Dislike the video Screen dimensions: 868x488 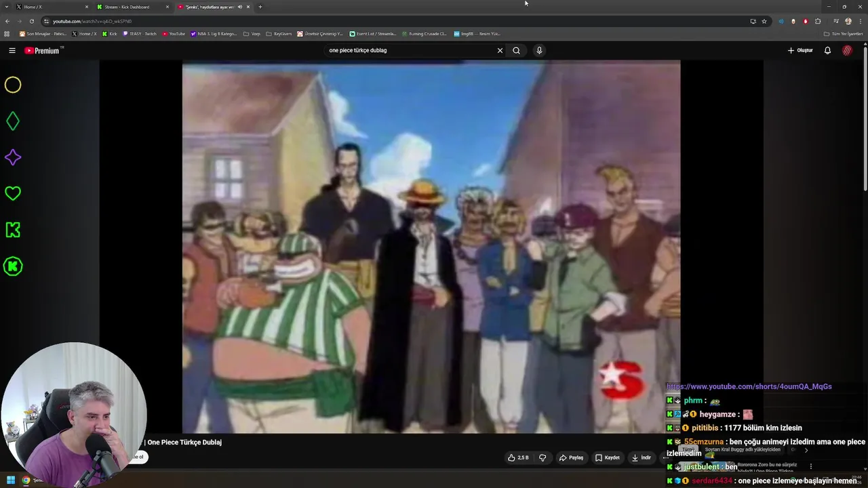coord(542,457)
